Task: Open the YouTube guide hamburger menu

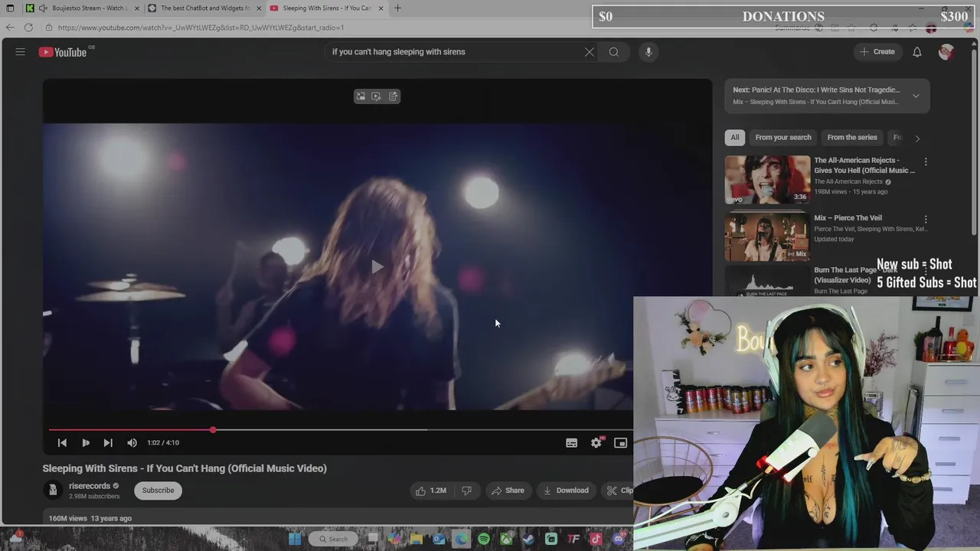Action: (x=20, y=52)
